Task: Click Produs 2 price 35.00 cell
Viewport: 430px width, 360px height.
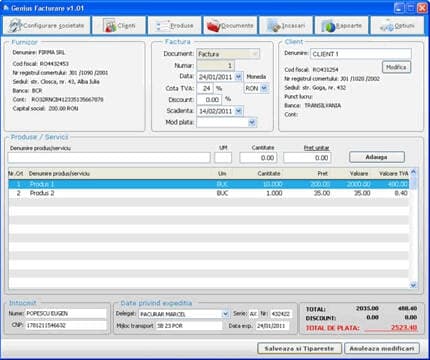Action: 321,193
